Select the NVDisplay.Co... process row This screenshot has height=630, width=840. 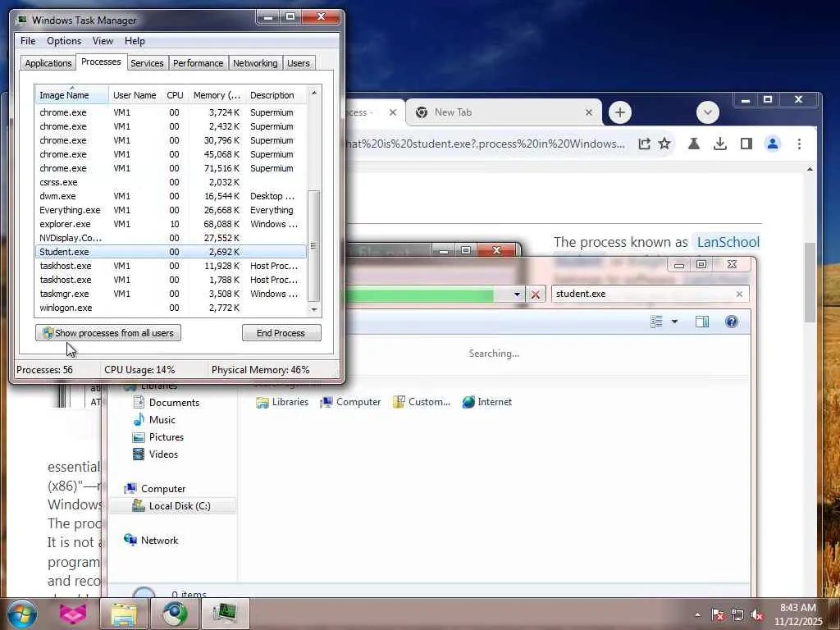(x=171, y=238)
